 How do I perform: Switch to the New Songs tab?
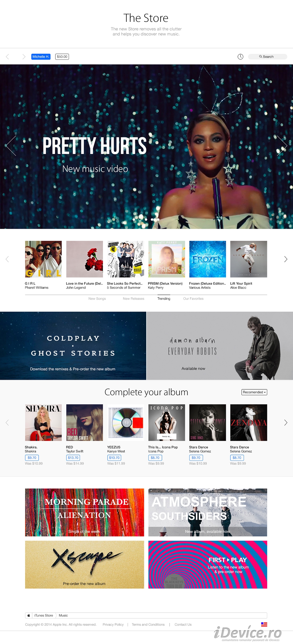(x=97, y=299)
